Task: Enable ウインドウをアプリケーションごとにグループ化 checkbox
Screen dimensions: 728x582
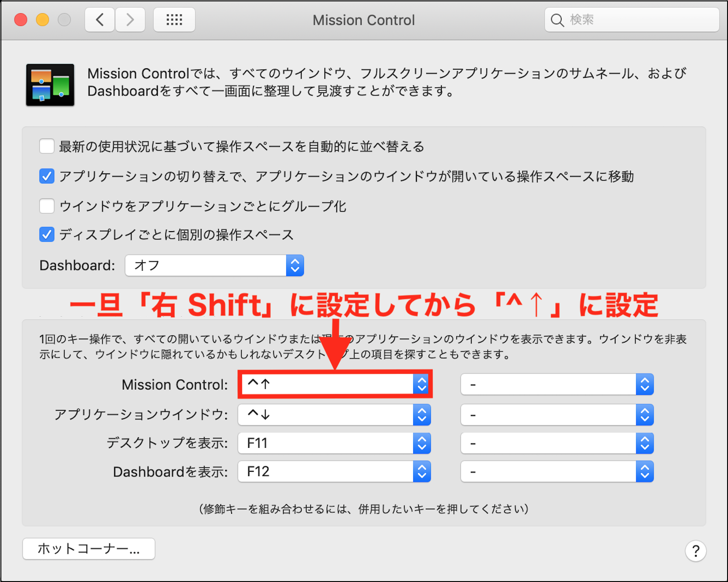Action: click(x=47, y=206)
